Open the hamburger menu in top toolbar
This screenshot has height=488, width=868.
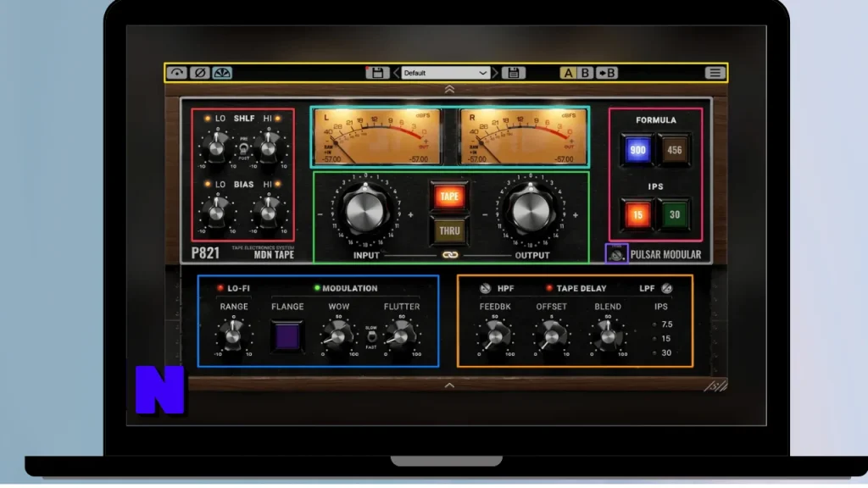point(715,73)
